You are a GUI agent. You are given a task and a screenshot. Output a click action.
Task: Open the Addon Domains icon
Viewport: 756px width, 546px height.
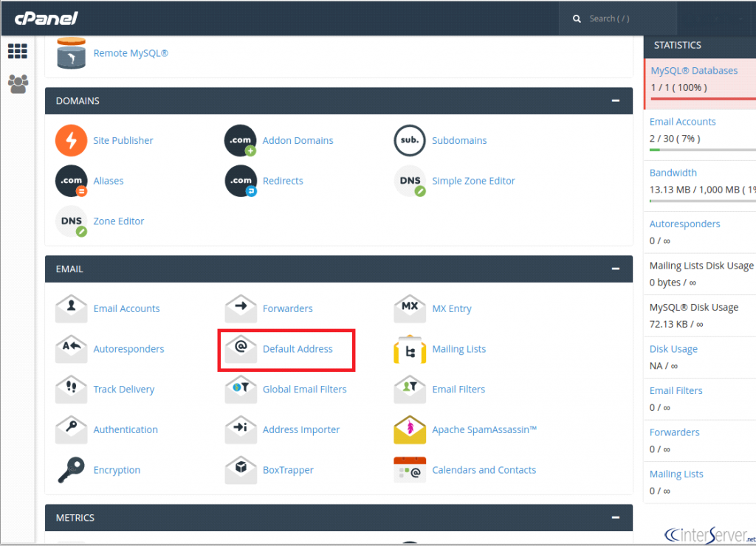[240, 140]
